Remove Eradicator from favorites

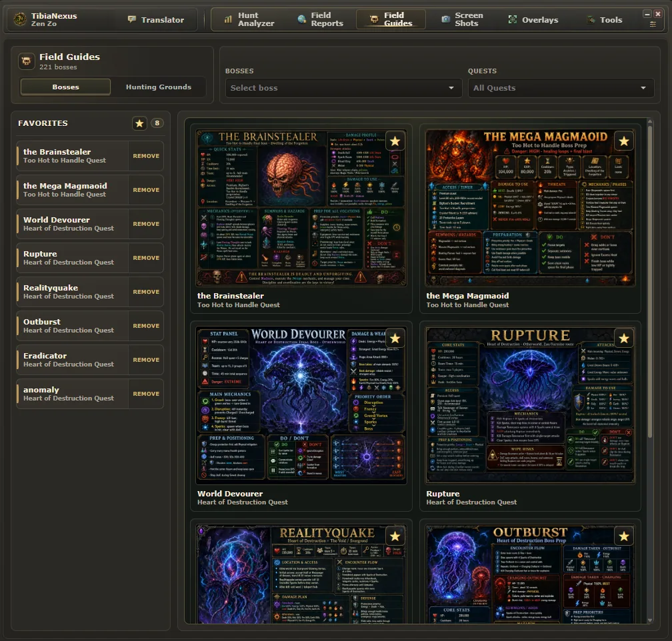pyautogui.click(x=146, y=360)
